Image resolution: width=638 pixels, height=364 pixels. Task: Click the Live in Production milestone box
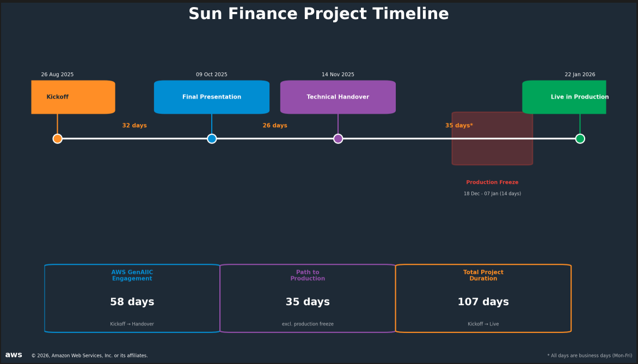[x=564, y=97]
